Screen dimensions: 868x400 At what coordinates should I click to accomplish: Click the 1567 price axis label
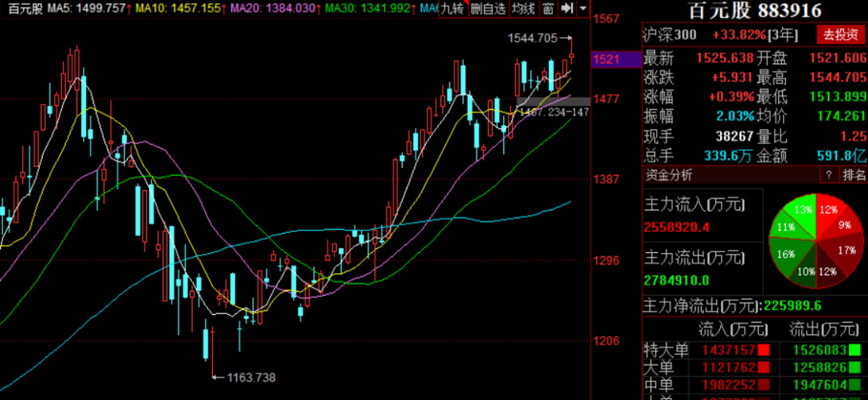(606, 18)
